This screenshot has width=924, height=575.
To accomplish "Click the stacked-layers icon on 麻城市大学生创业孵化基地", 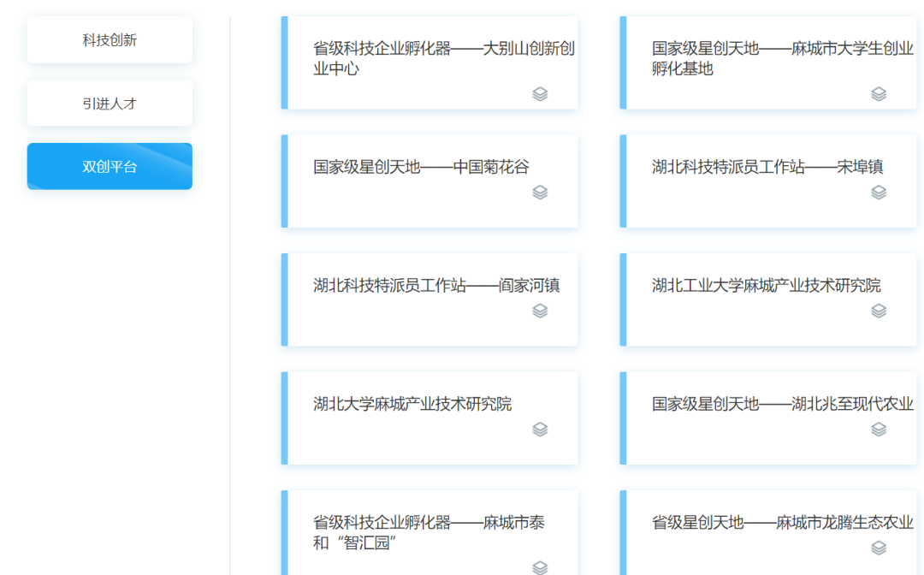I will (879, 94).
